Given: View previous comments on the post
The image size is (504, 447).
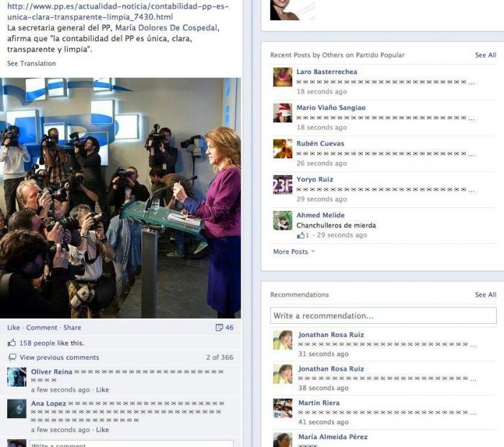Looking at the screenshot, I should click(59, 357).
